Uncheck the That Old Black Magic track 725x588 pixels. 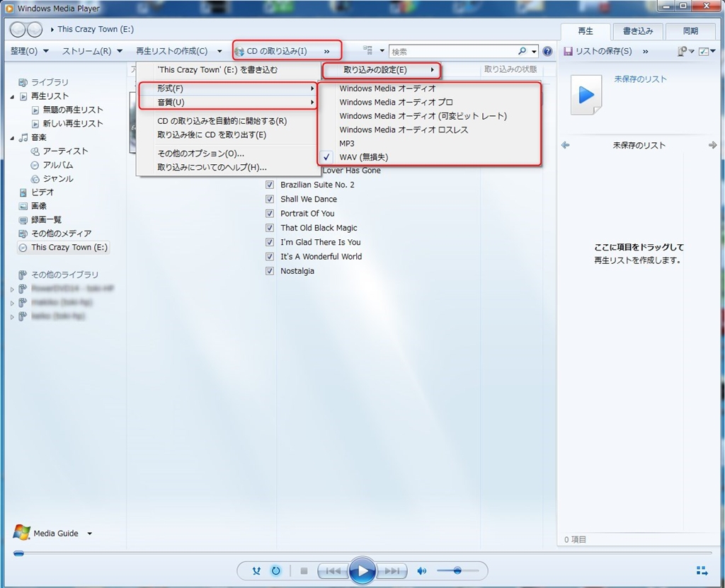click(x=270, y=228)
